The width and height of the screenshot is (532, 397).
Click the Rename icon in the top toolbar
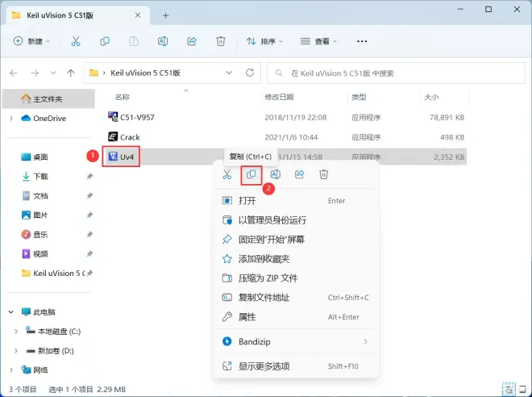coord(163,41)
